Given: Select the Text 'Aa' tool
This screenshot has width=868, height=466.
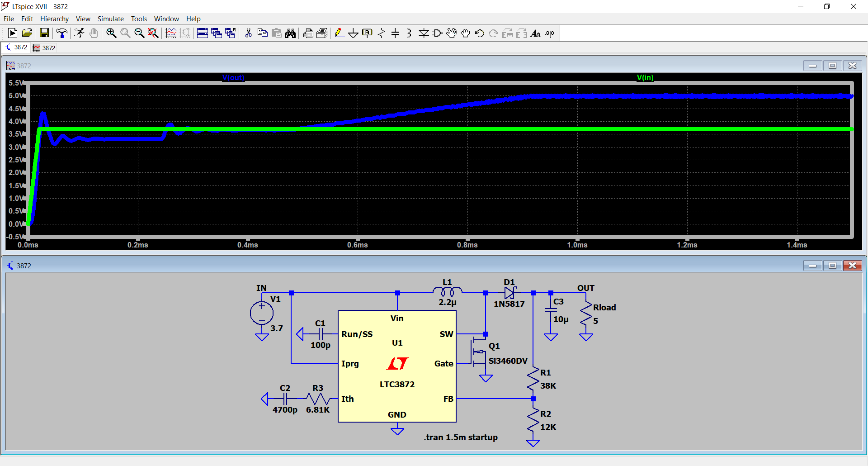Looking at the screenshot, I should pos(536,33).
